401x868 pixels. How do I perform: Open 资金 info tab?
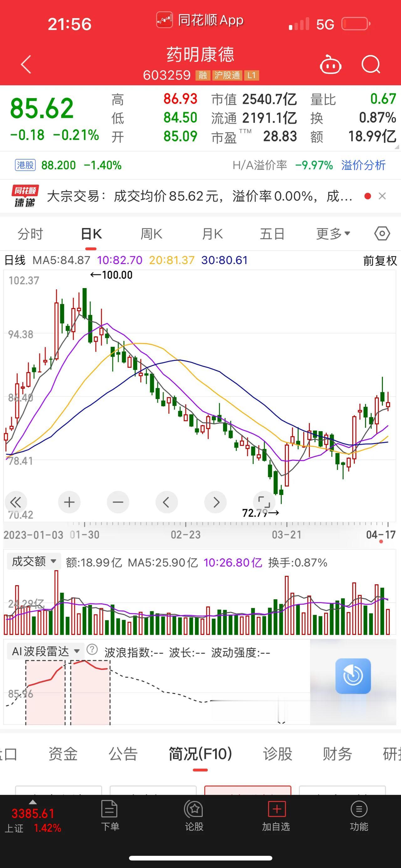tap(63, 754)
